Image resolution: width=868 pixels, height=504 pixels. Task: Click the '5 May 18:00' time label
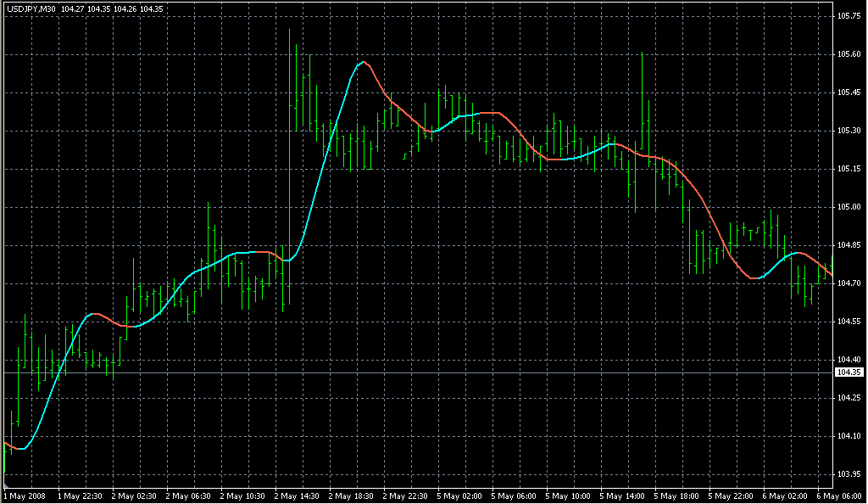click(x=676, y=496)
